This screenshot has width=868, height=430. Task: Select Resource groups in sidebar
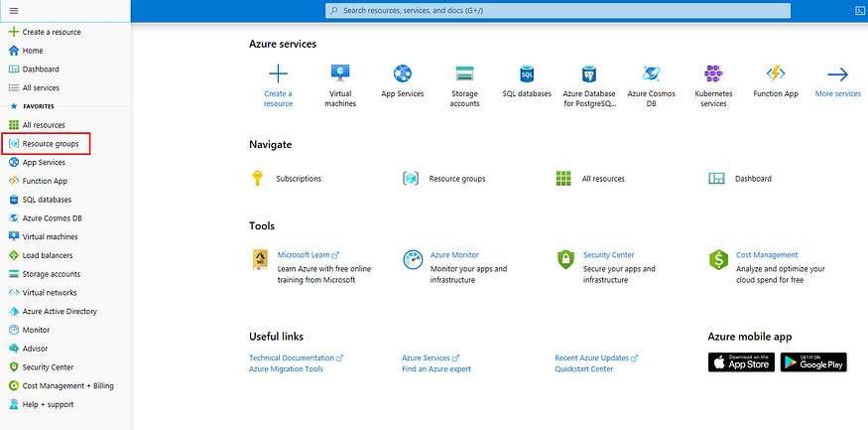click(x=51, y=144)
